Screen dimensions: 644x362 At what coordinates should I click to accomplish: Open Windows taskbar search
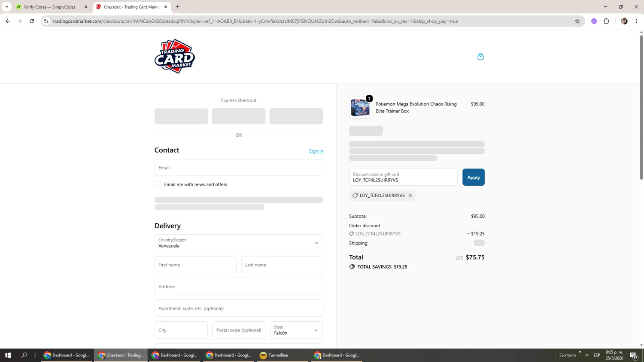[24, 355]
